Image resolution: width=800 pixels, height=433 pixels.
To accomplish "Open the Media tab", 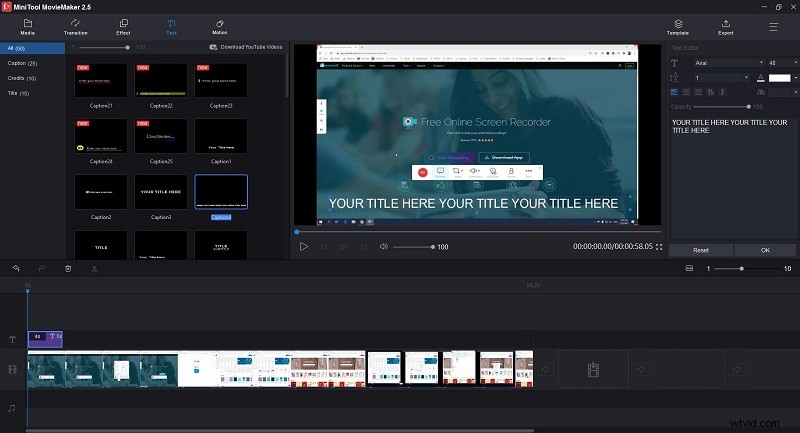I will pos(28,27).
